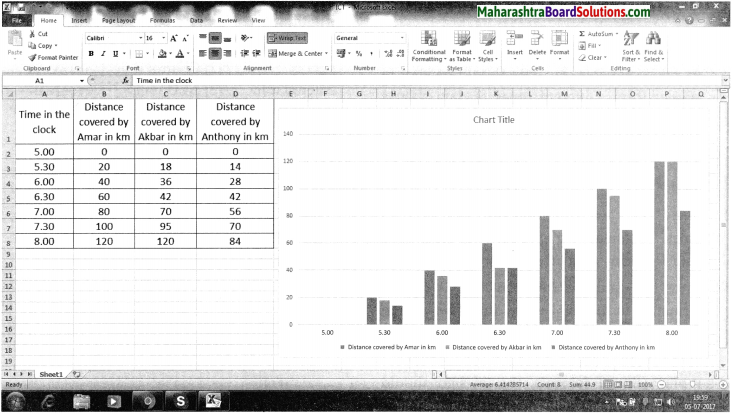Screen dimensions: 732x414
Task: Click inside the formula bar
Action: (x=427, y=81)
